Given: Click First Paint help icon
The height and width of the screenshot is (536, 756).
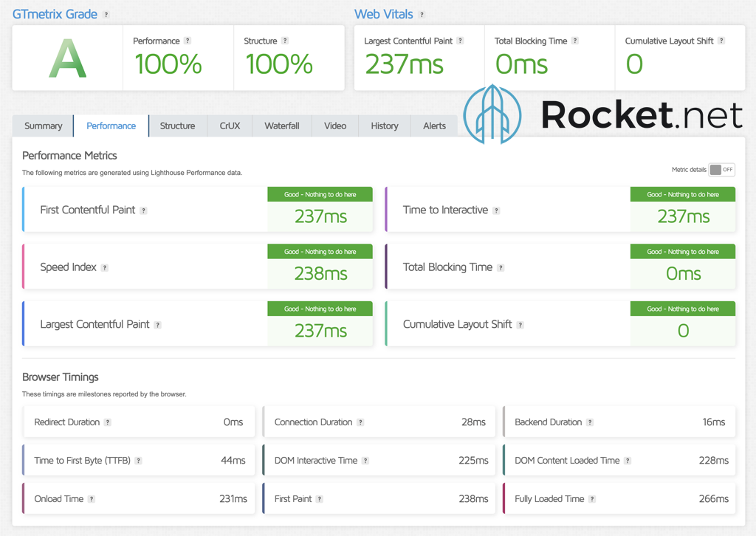Looking at the screenshot, I should click(x=319, y=499).
